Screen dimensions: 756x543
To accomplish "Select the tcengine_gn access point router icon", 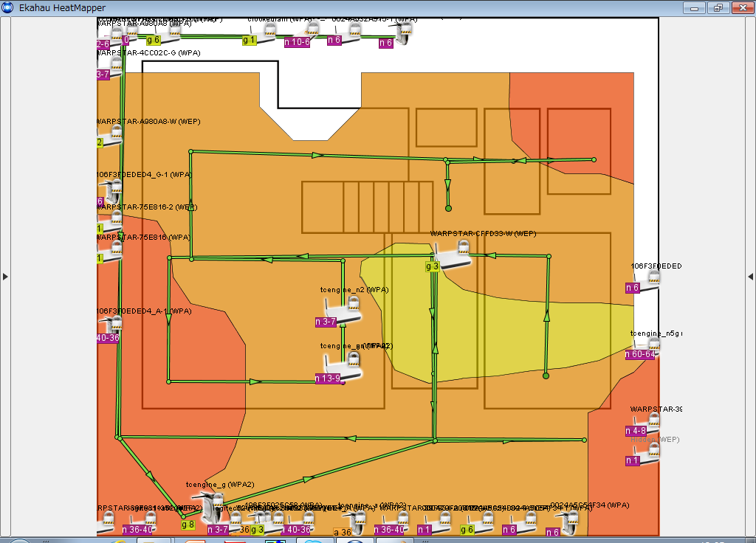I will pos(343,367).
